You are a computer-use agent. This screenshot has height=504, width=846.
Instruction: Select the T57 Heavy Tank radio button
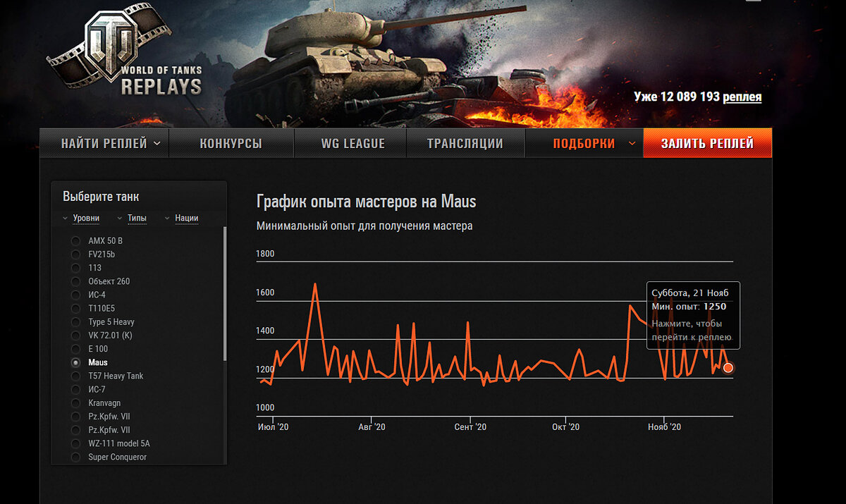tap(75, 376)
